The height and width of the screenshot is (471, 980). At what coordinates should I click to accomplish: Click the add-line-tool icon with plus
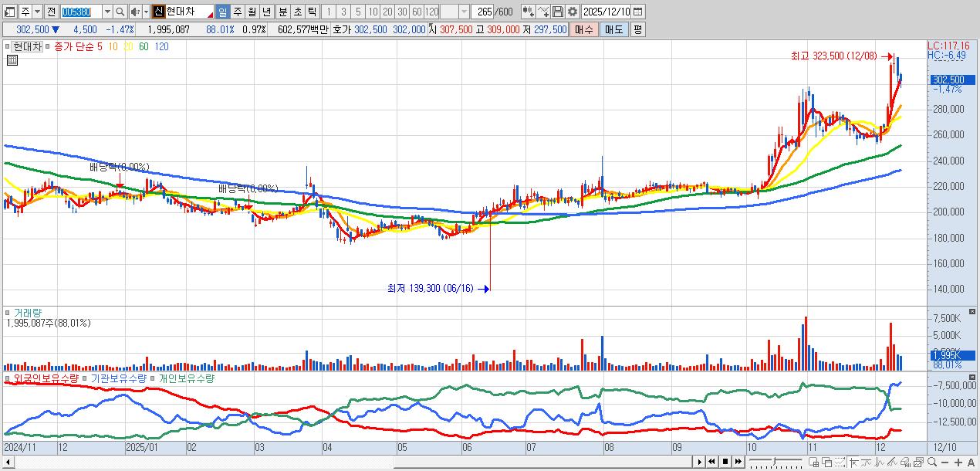543,12
